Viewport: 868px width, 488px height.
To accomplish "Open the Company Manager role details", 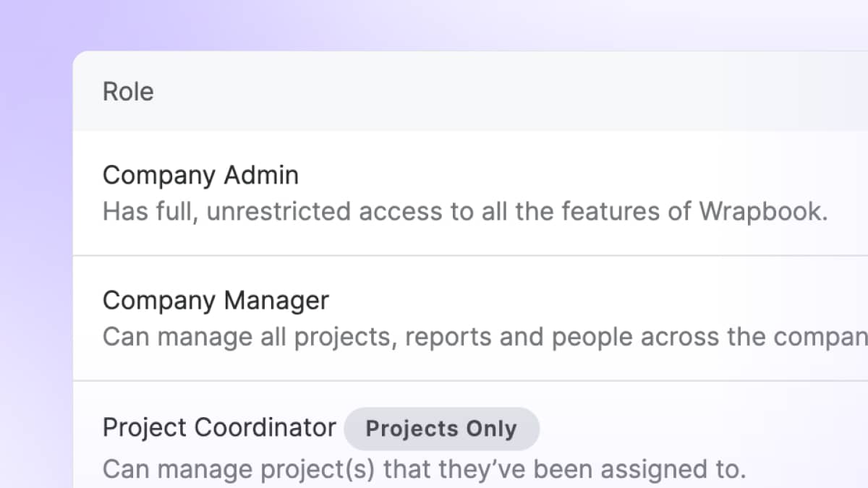I will tap(216, 300).
